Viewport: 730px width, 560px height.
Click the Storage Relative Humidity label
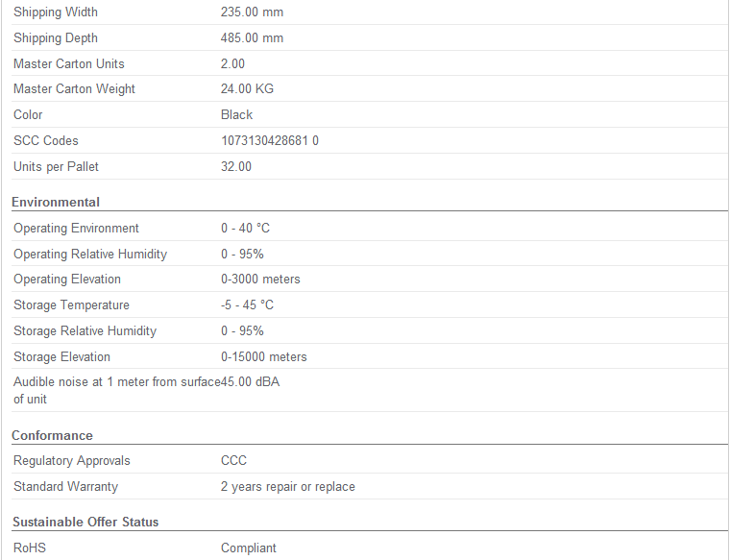(85, 331)
